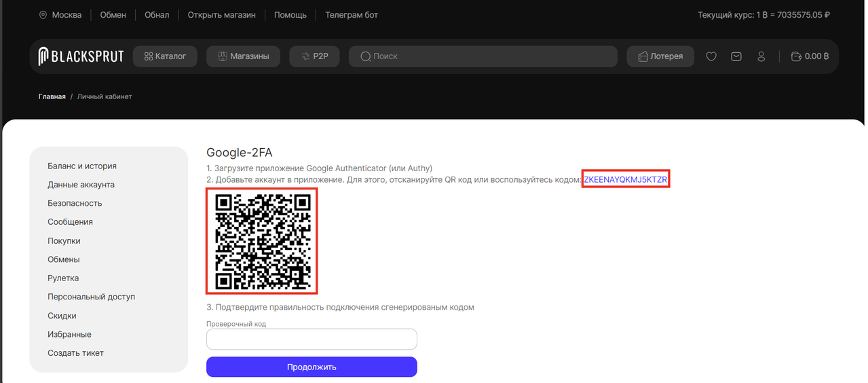Go to Главная breadcrumb
This screenshot has height=383, width=868.
(x=52, y=96)
